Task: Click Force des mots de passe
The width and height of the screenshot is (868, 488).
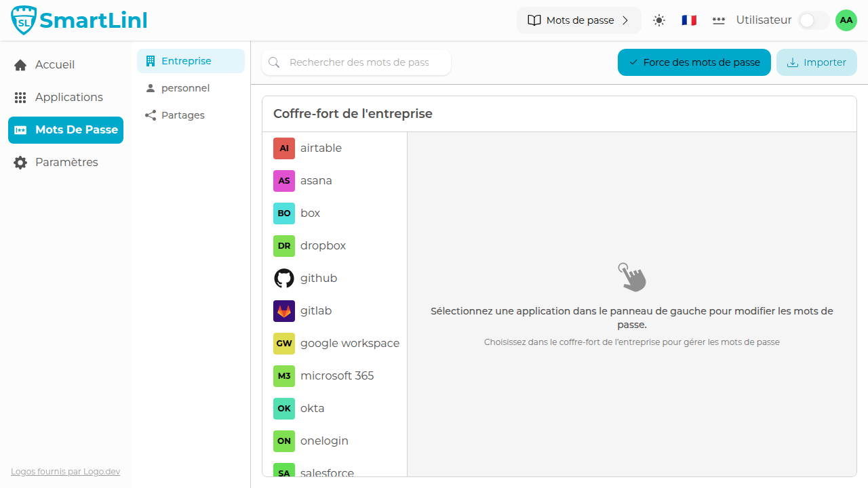Action: pyautogui.click(x=694, y=62)
